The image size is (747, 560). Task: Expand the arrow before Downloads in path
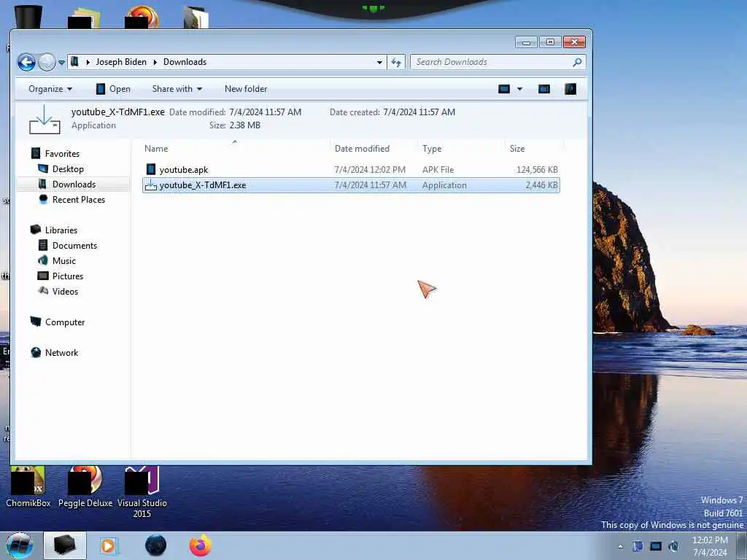point(155,62)
